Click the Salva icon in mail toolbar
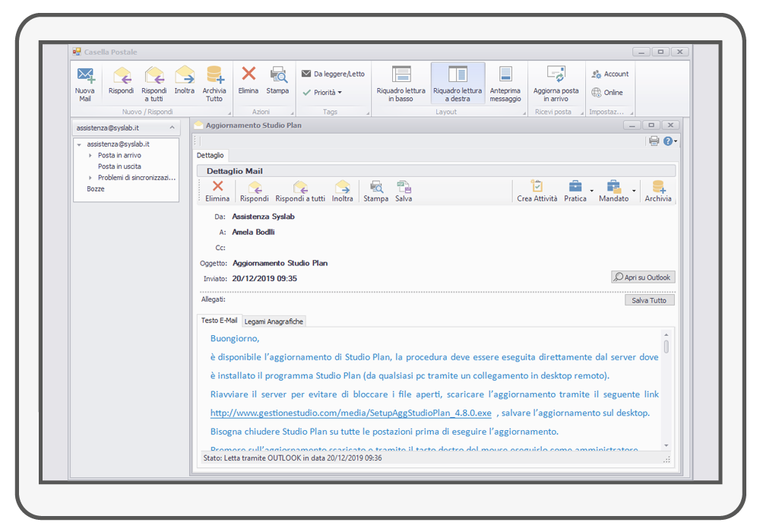Image resolution: width=760 pixels, height=532 pixels. [x=404, y=191]
